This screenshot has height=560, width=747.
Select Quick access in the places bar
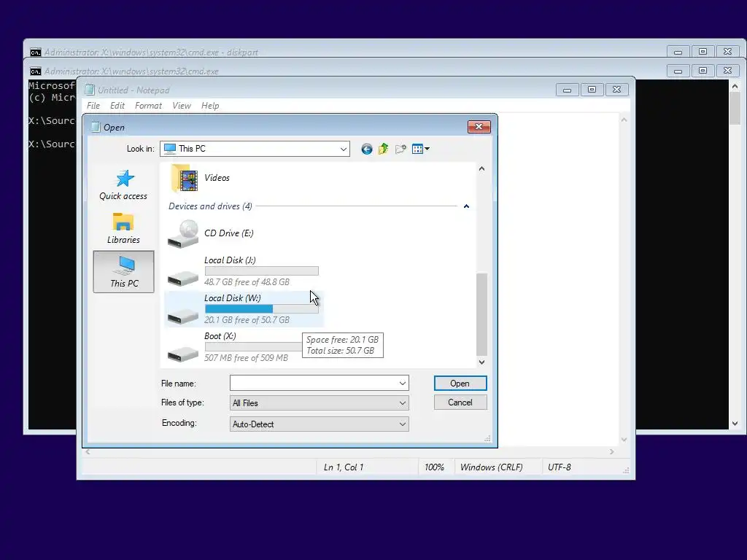[123, 185]
